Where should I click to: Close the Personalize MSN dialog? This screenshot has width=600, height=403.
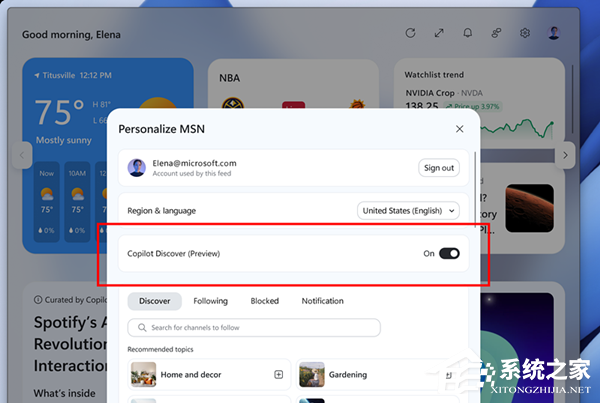pyautogui.click(x=460, y=129)
